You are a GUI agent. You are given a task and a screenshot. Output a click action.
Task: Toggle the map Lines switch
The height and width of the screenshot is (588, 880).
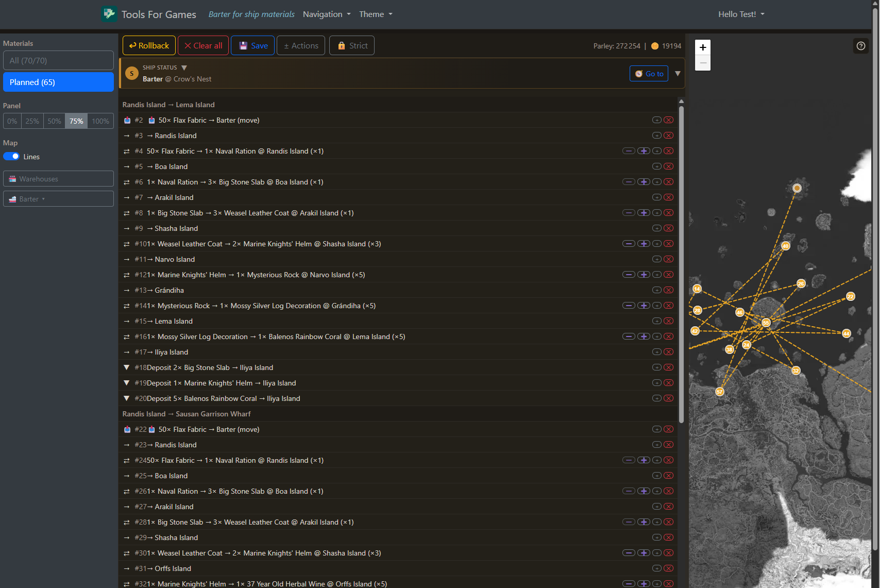pos(11,157)
